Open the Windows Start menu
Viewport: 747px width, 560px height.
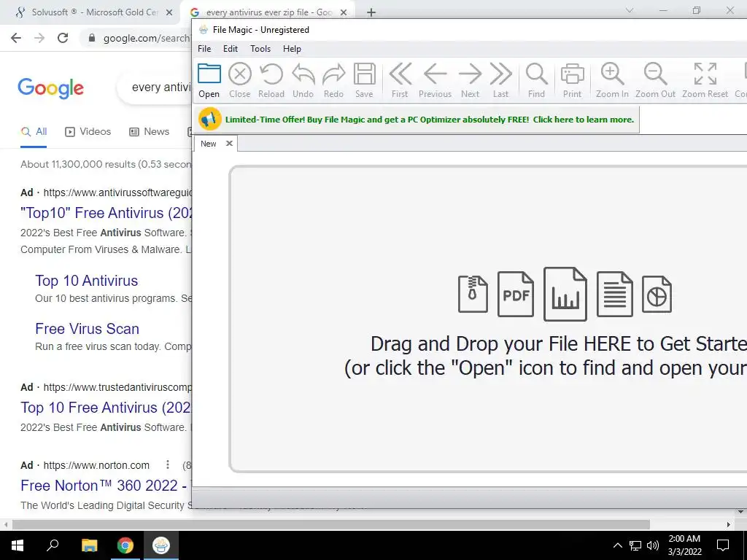coord(18,545)
